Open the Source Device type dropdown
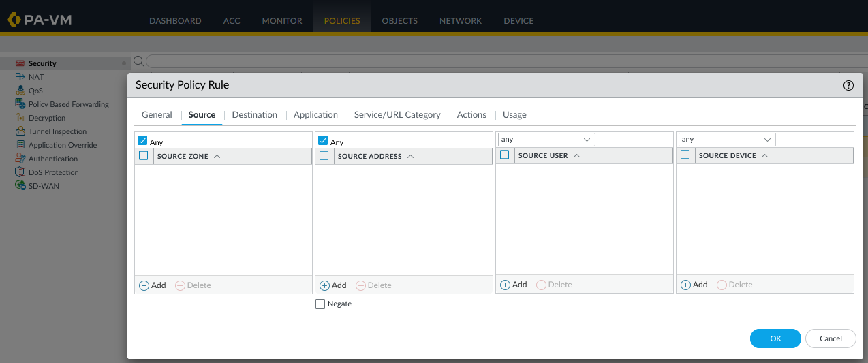Screen dimensions: 868x363 tap(726, 140)
